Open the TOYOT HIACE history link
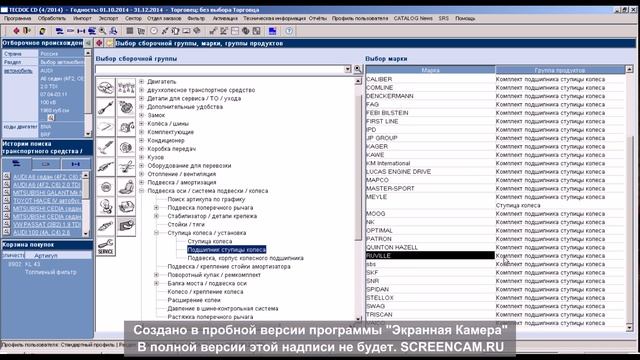Viewport: 640px width, 360px height. (x=47, y=200)
